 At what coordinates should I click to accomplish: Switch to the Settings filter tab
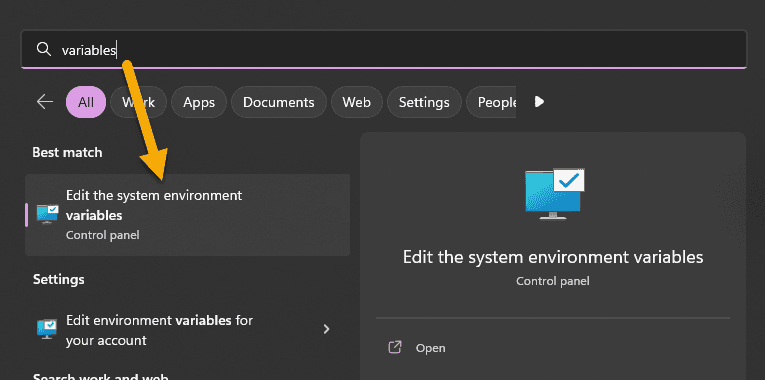424,102
